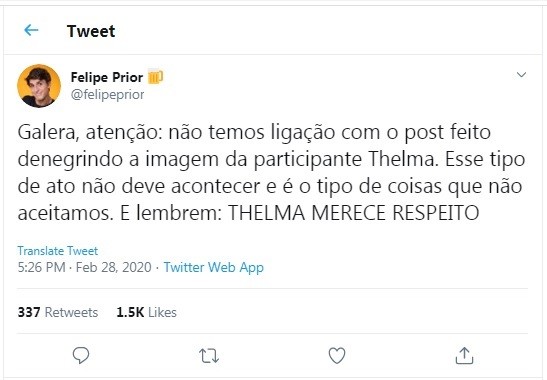Open the @felipeprior handle link
The height and width of the screenshot is (380, 547).
pyautogui.click(x=107, y=95)
